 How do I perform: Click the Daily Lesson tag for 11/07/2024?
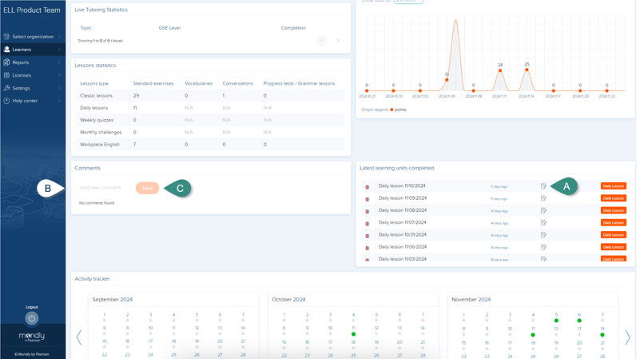(613, 223)
